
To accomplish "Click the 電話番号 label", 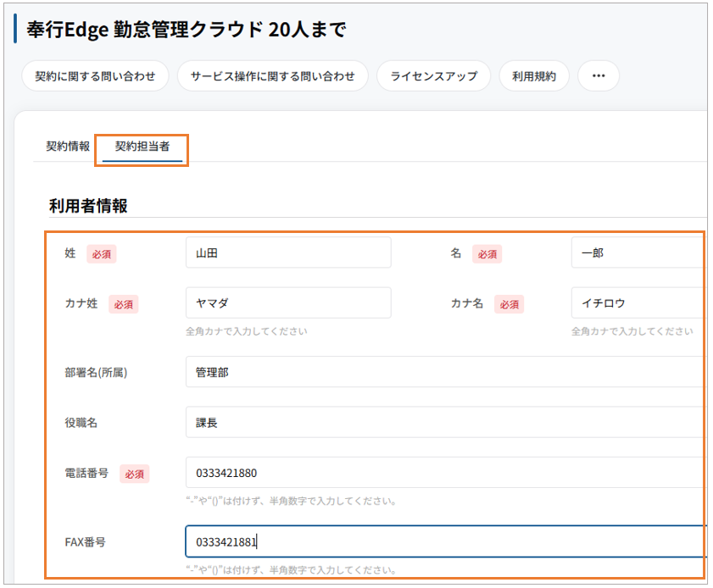I will point(86,473).
